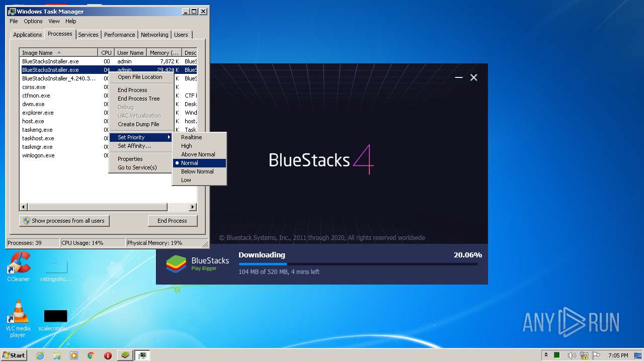Expand the Set Priority submenu
644x362 pixels.
click(141, 137)
